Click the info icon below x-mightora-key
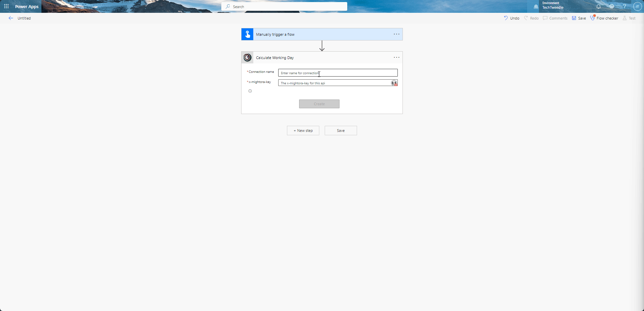The height and width of the screenshot is (311, 644). (250, 91)
